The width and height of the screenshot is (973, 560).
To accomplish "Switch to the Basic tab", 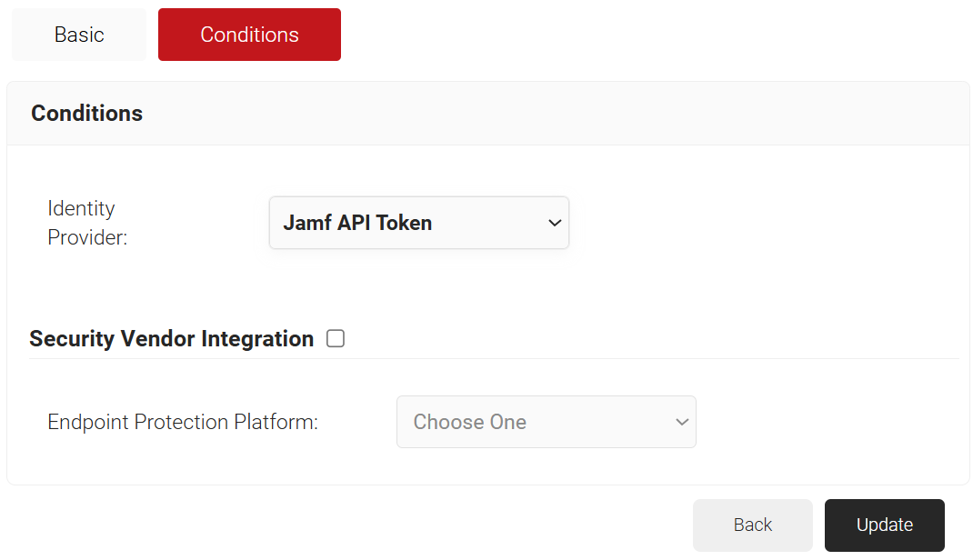I will pyautogui.click(x=79, y=35).
